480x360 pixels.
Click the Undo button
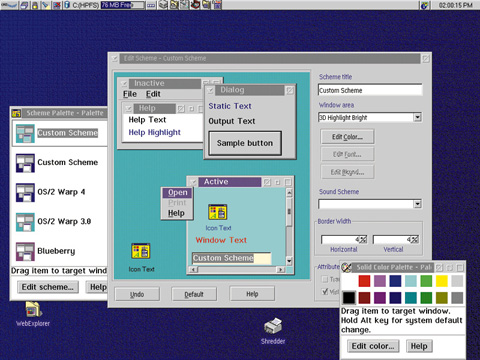[x=137, y=294]
